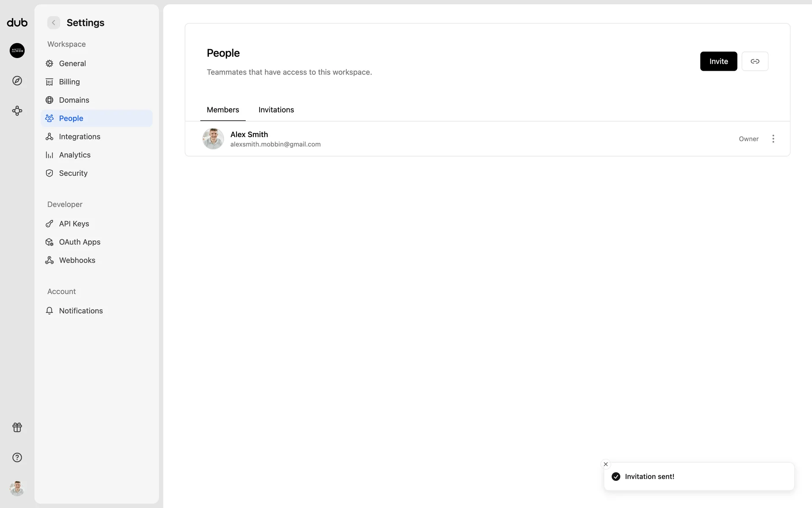Select the Members tab
812x508 pixels.
coord(223,110)
